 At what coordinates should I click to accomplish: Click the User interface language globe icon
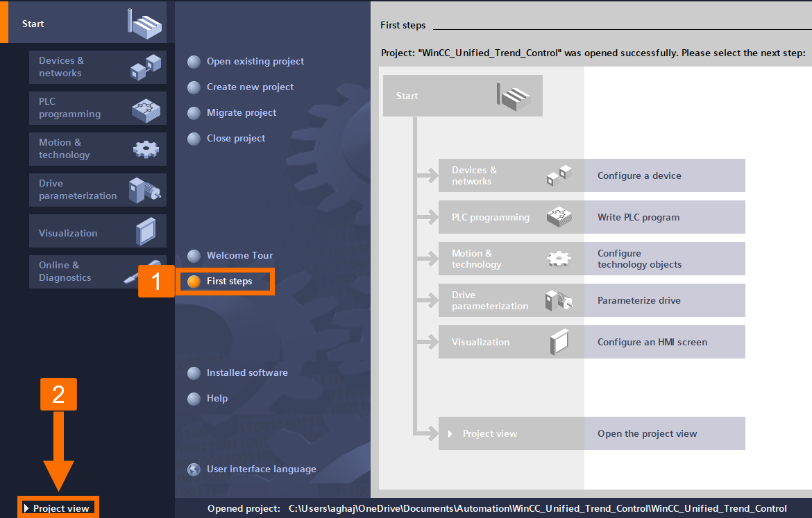point(194,469)
